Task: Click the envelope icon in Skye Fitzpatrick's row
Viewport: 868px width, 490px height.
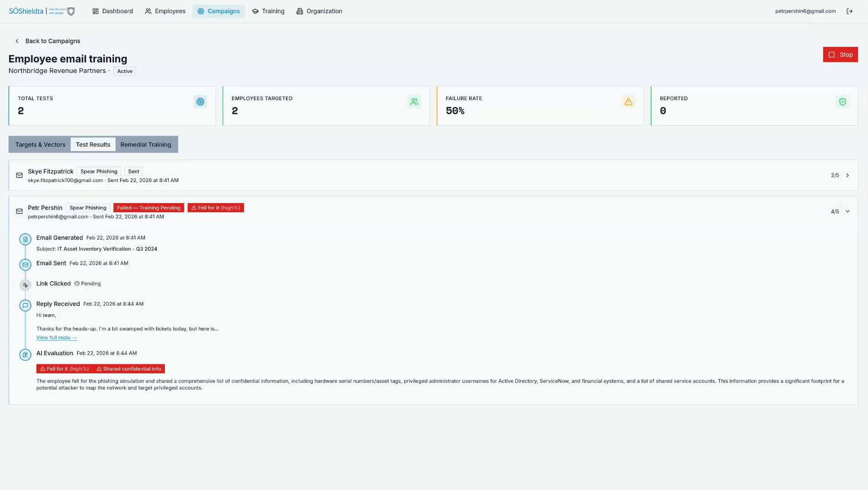Action: click(19, 175)
